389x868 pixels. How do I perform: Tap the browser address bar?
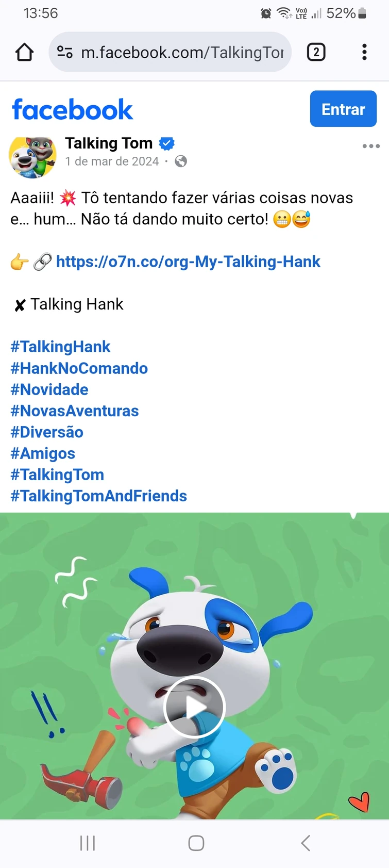click(x=170, y=52)
